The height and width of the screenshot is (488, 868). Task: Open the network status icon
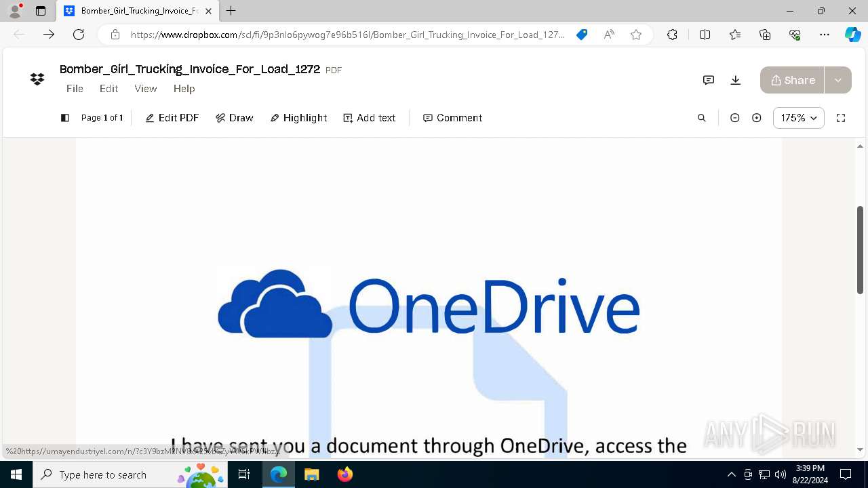pyautogui.click(x=764, y=474)
